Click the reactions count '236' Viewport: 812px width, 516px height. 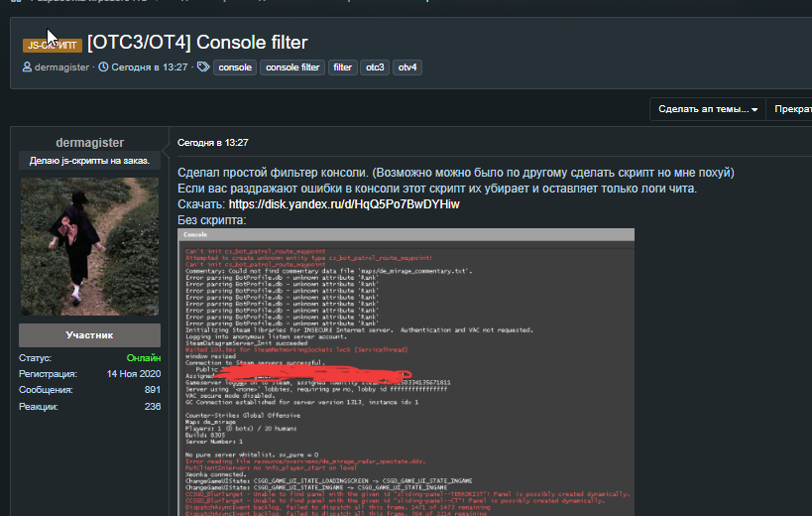pos(153,407)
